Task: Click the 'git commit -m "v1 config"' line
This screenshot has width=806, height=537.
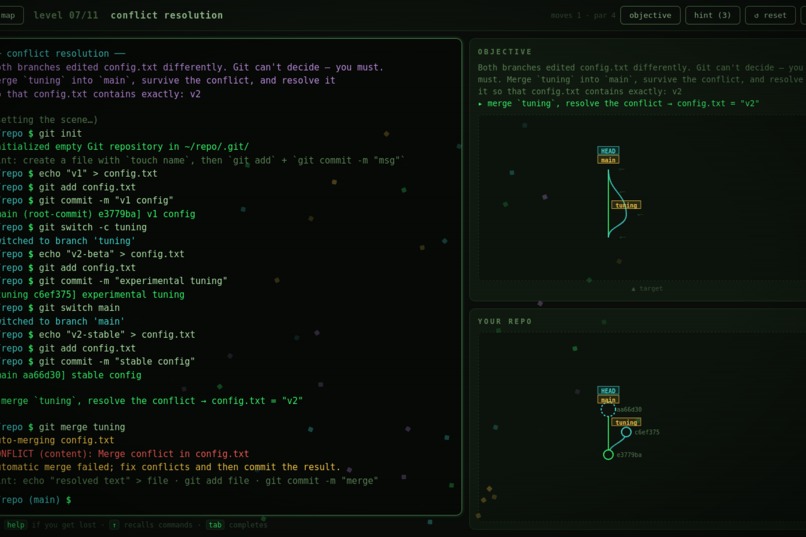Action: 87,200
